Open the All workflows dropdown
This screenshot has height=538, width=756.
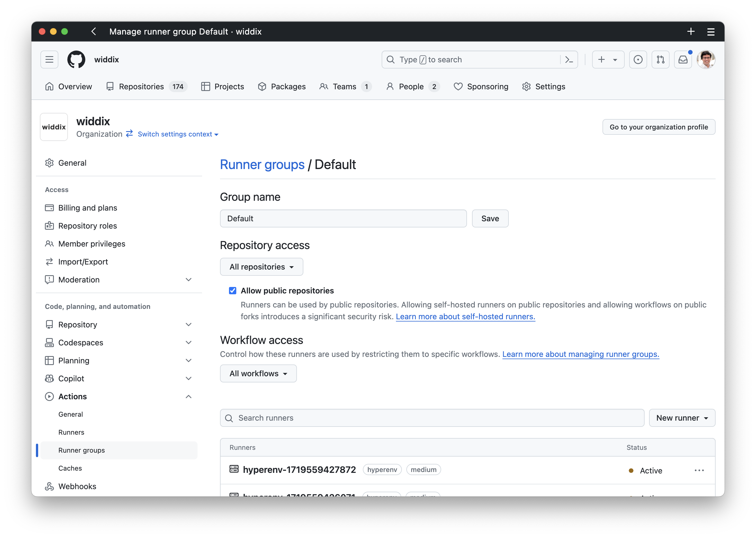pyautogui.click(x=258, y=373)
